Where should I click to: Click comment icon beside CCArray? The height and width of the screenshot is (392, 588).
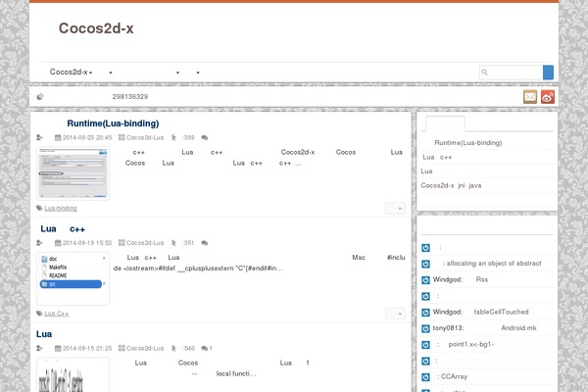(425, 377)
